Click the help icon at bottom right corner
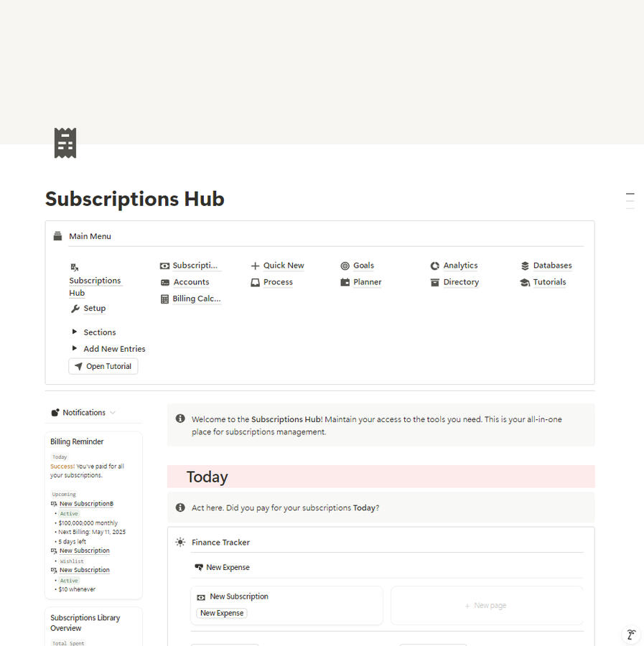The image size is (644, 646). (x=631, y=634)
